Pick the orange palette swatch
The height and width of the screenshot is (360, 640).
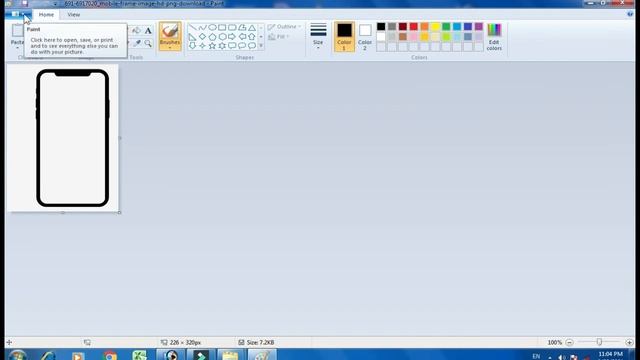coord(424,27)
